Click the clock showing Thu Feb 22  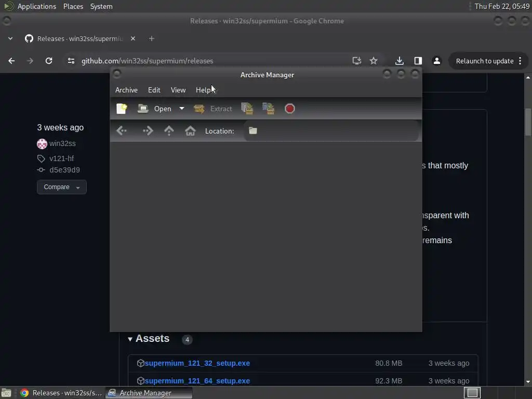point(502,6)
